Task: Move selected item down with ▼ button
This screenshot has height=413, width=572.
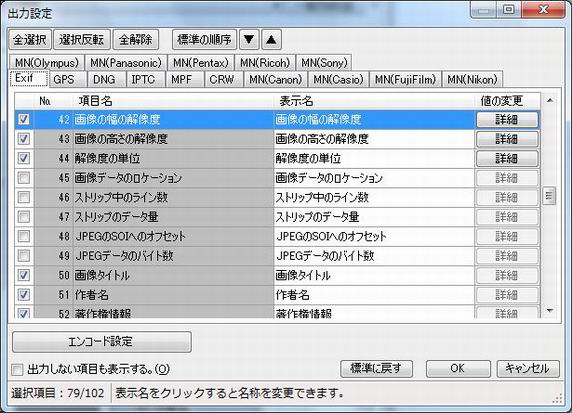Action: pos(249,39)
